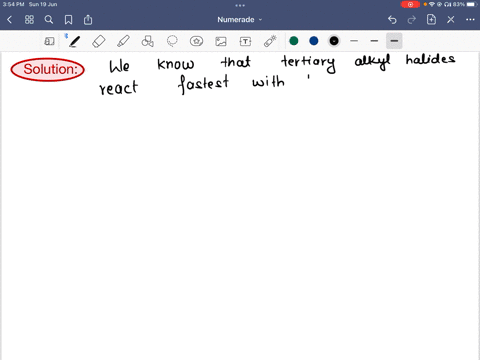Go back with the left chevron
This screenshot has width=480, height=360.
pyautogui.click(x=9, y=20)
